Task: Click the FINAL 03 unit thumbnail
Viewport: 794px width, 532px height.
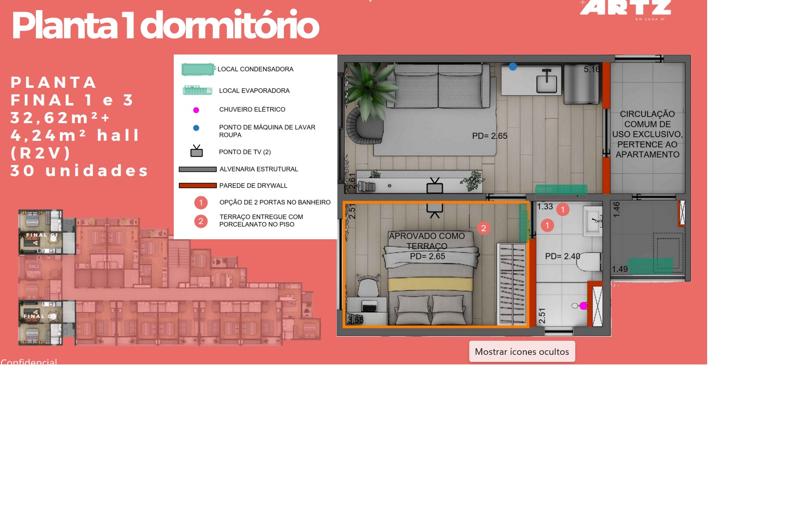Action: (40, 323)
